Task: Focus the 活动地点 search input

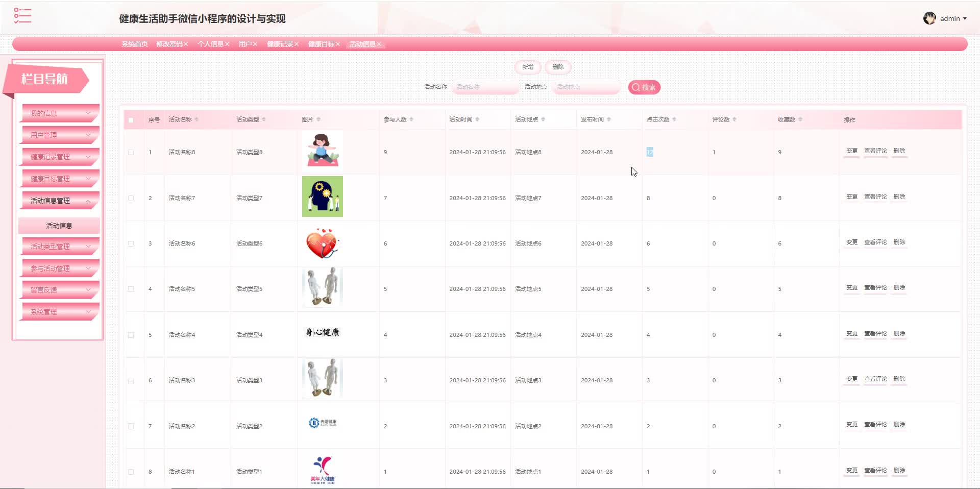Action: 585,87
